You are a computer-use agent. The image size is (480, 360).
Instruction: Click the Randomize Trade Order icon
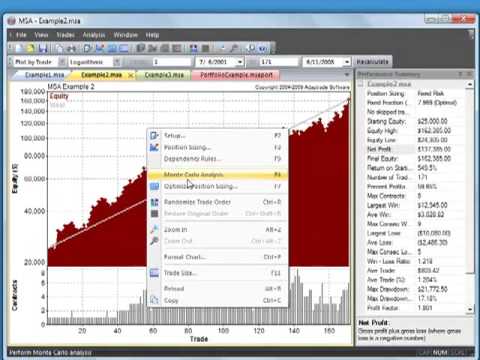(x=154, y=202)
